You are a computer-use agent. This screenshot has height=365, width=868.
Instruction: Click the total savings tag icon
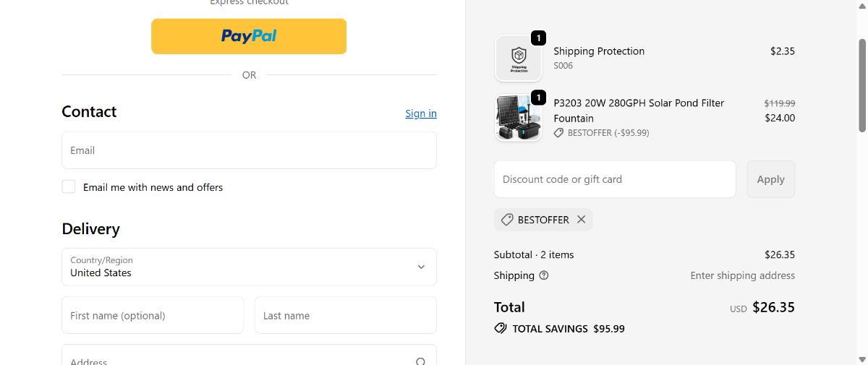pyautogui.click(x=501, y=328)
